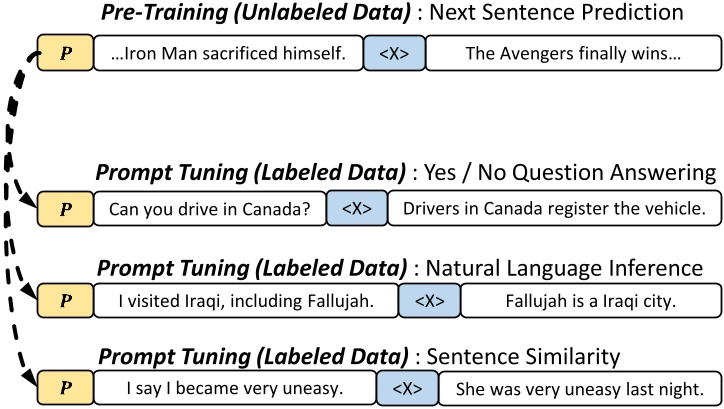The image size is (724, 409).
Task: Select the 'Fallujah is a Iraqi city.' box
Action: 591,301
